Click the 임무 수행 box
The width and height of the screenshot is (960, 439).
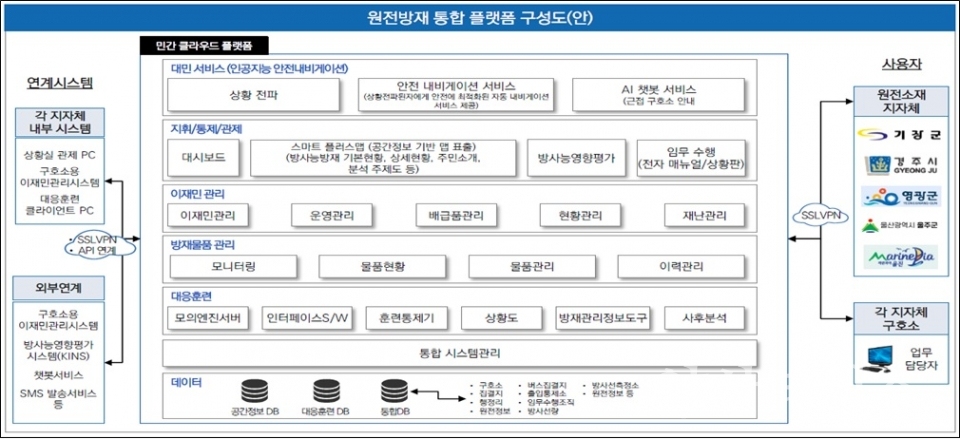click(691, 157)
